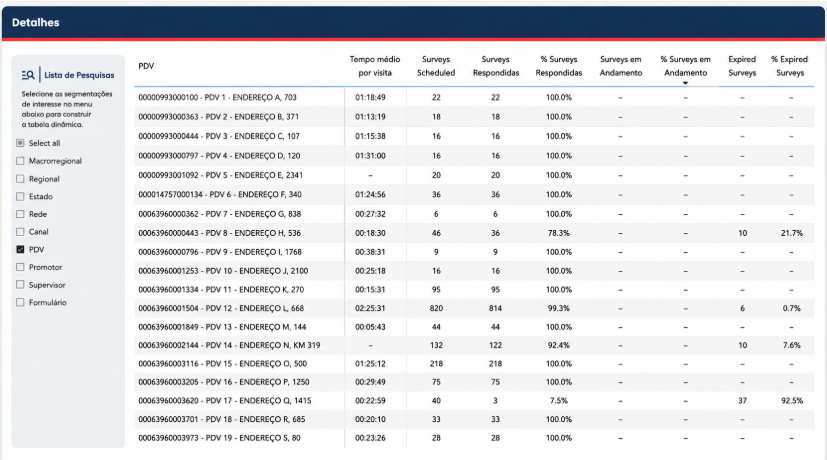Click the sort arrow under % Surveys em Andamento
This screenshot has height=460, width=827.
[685, 83]
